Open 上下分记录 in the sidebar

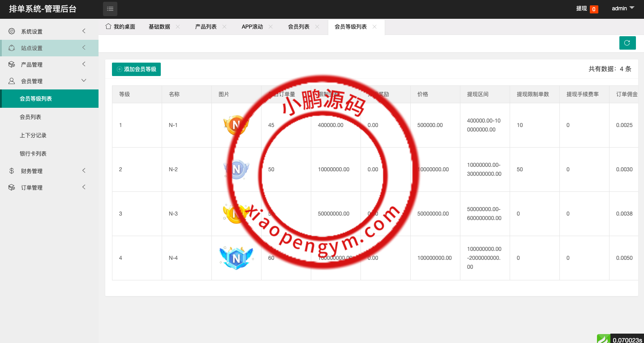(x=33, y=136)
